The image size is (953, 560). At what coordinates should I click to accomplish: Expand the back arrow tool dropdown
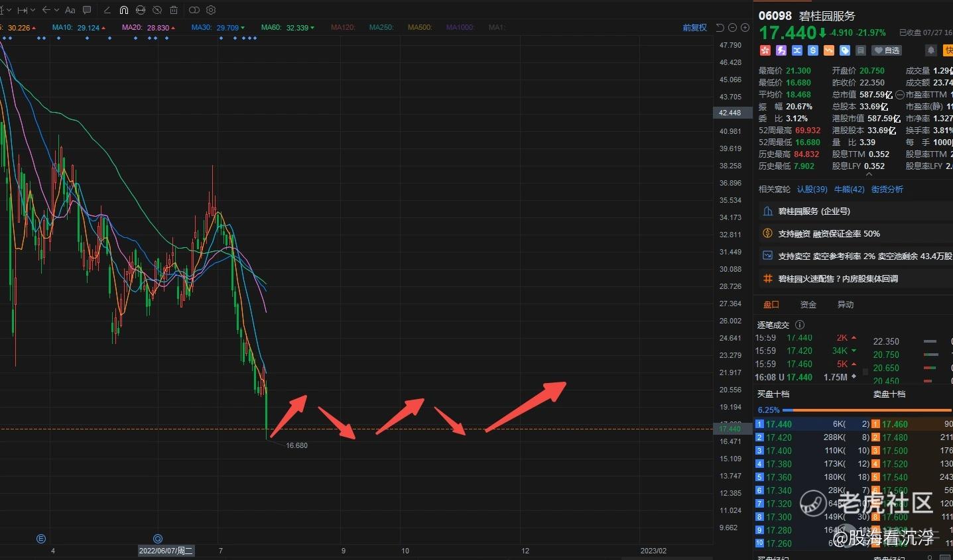[x=56, y=10]
